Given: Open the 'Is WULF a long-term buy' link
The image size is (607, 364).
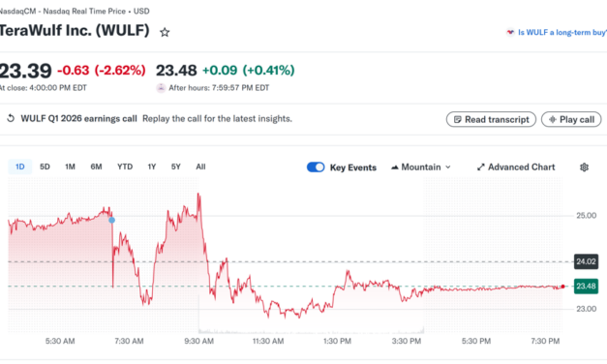Looking at the screenshot, I should 557,33.
